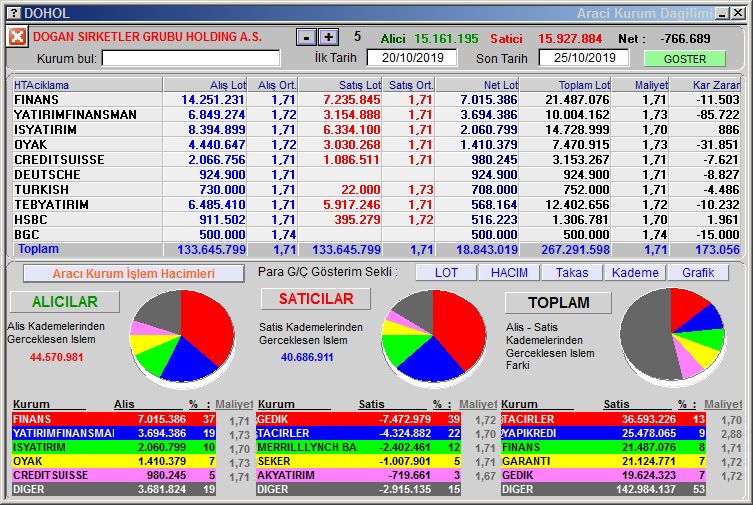Click the sellers total value 40.686.911
This screenshot has height=505, width=753.
pos(307,357)
